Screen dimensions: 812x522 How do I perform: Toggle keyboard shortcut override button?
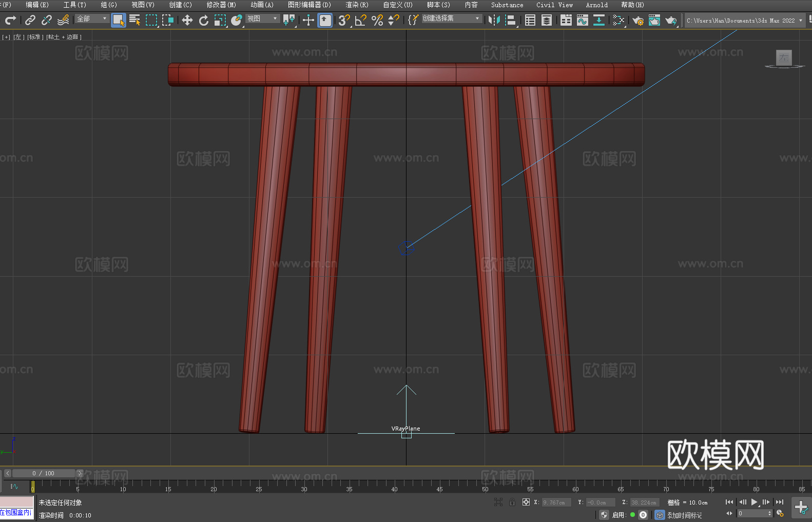pos(325,20)
